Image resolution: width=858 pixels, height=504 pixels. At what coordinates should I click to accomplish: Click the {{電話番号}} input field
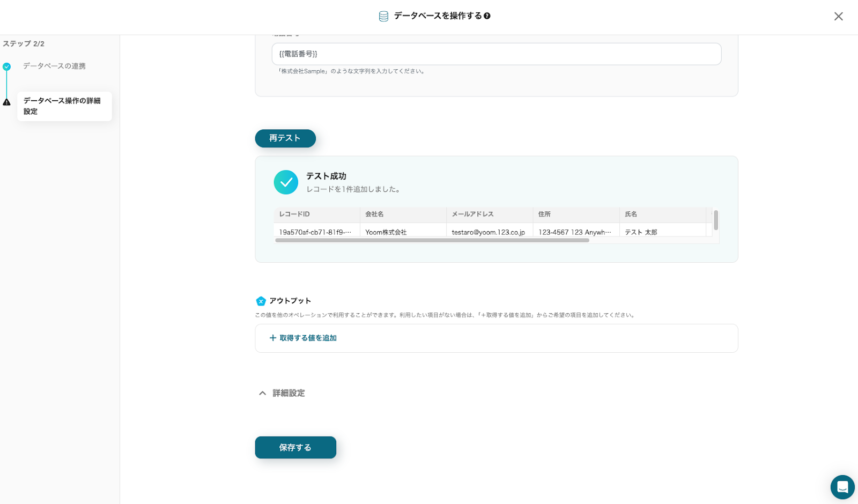point(496,54)
